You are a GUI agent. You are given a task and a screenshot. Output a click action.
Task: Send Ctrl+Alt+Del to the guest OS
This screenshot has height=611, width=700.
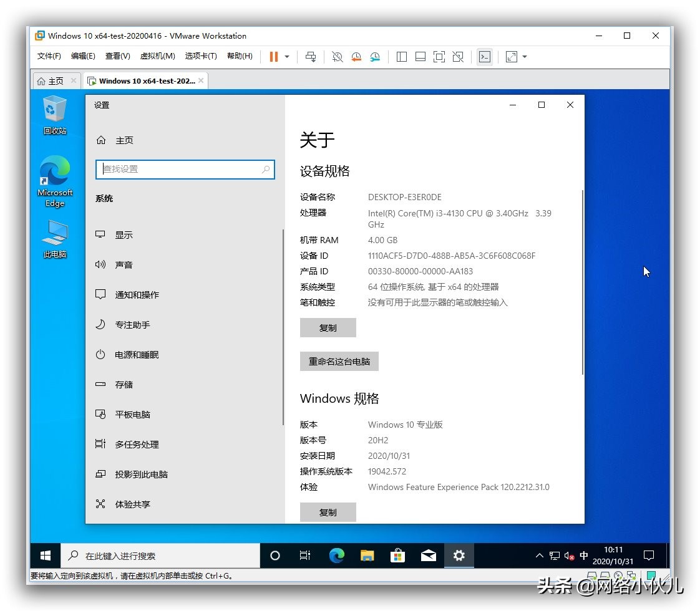tap(311, 57)
